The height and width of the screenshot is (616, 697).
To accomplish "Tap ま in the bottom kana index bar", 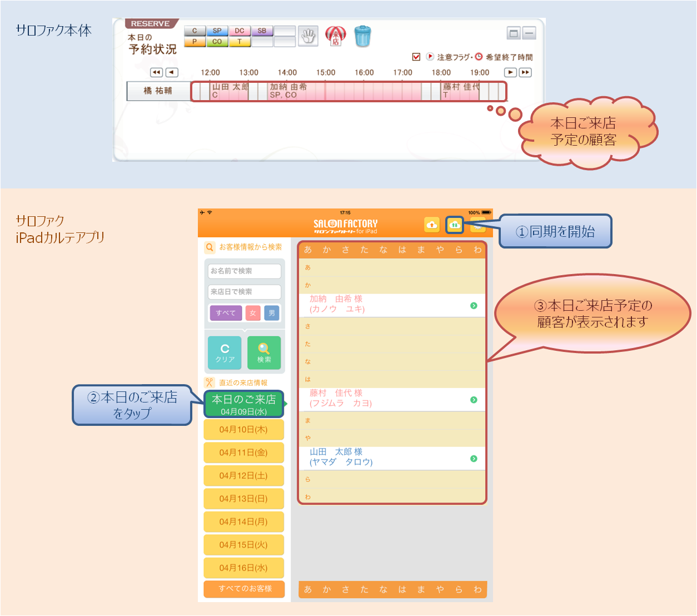I will tap(421, 590).
